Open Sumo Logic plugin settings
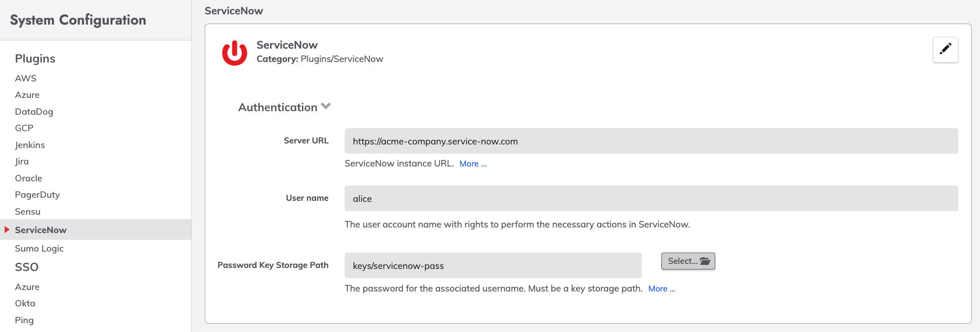Screen dimensions: 980x332 tap(39, 248)
